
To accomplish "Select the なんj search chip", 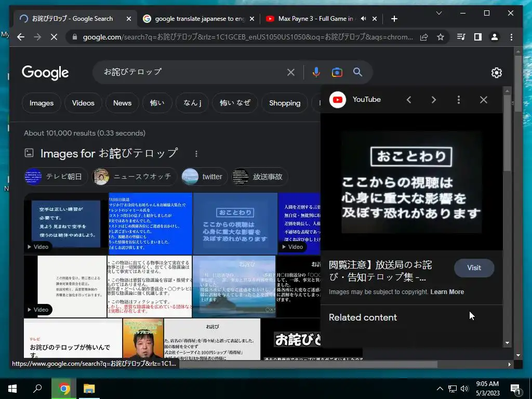I will pyautogui.click(x=192, y=103).
